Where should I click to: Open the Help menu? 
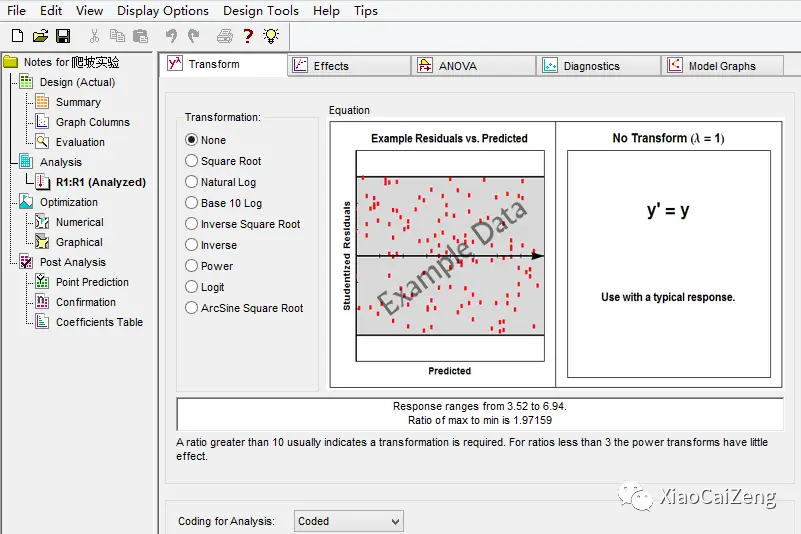(x=326, y=10)
